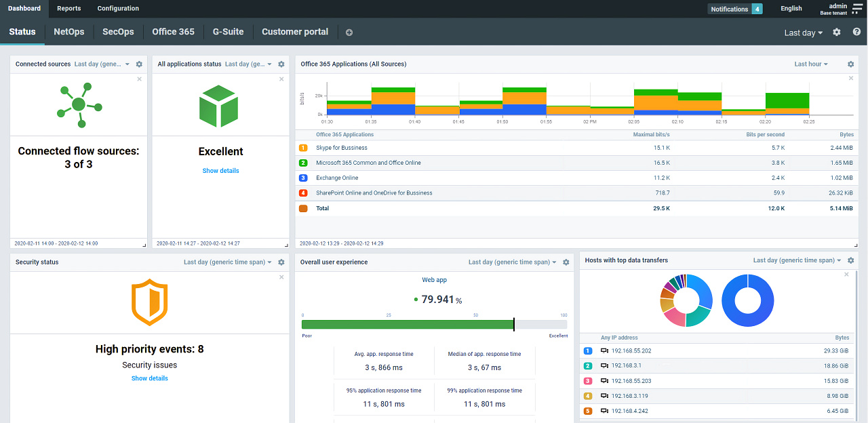Add a new dashboard tab with plus icon
Screen dimensions: 868x423
coord(349,33)
